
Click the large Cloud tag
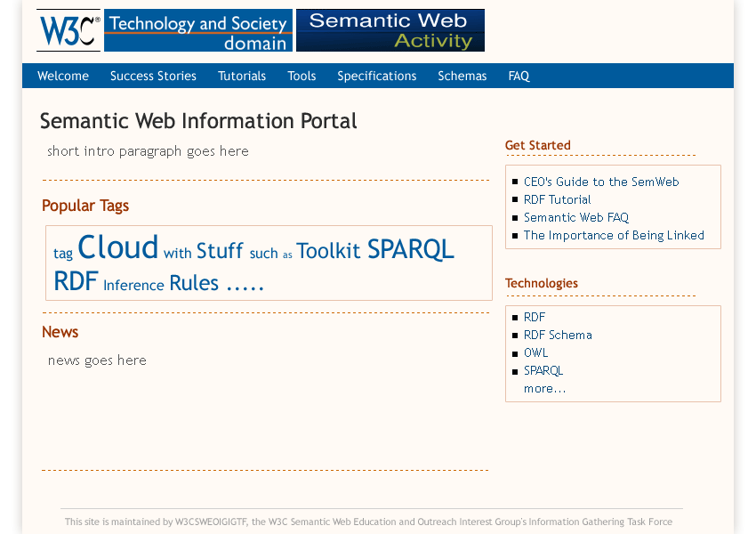pyautogui.click(x=117, y=247)
